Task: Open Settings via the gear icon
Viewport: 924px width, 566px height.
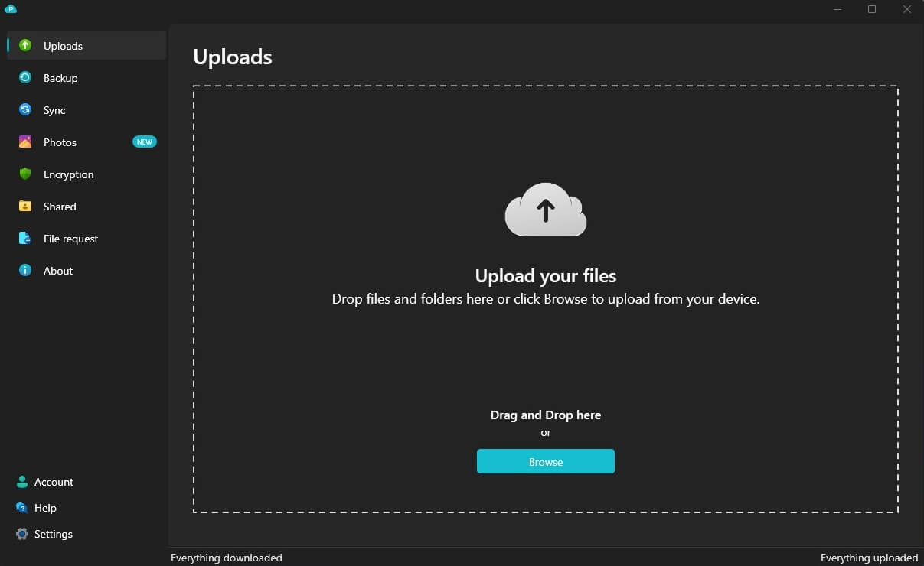Action: [x=21, y=534]
